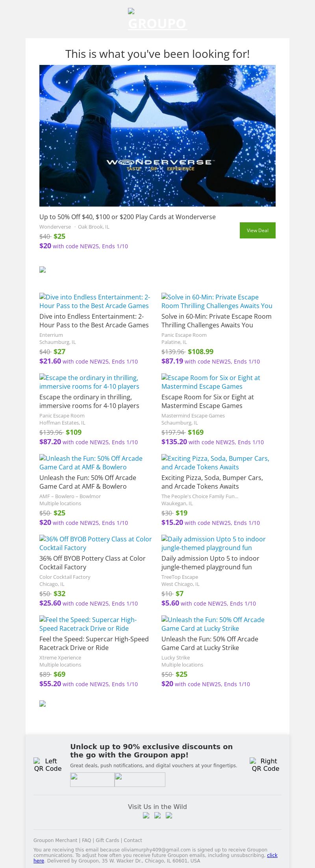Image resolution: width=315 pixels, height=868 pixels.
Task: Open the blue Mastermind Escape Games image link
Action: [x=211, y=382]
